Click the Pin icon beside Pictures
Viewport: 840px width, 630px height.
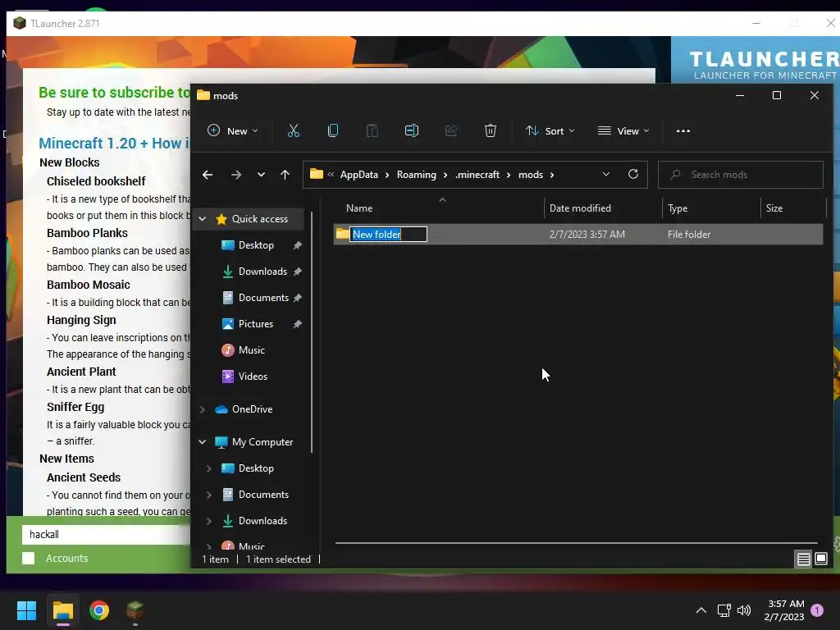pos(297,323)
